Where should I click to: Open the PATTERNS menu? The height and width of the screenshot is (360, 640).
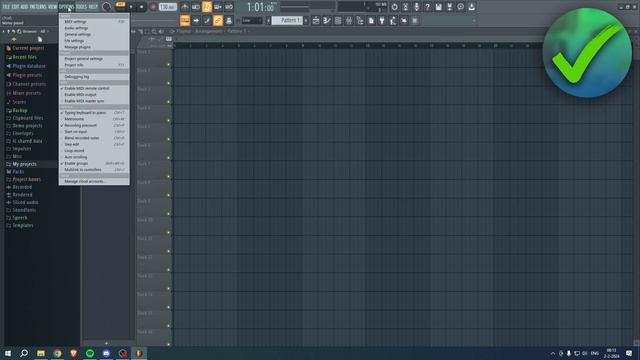(38, 7)
